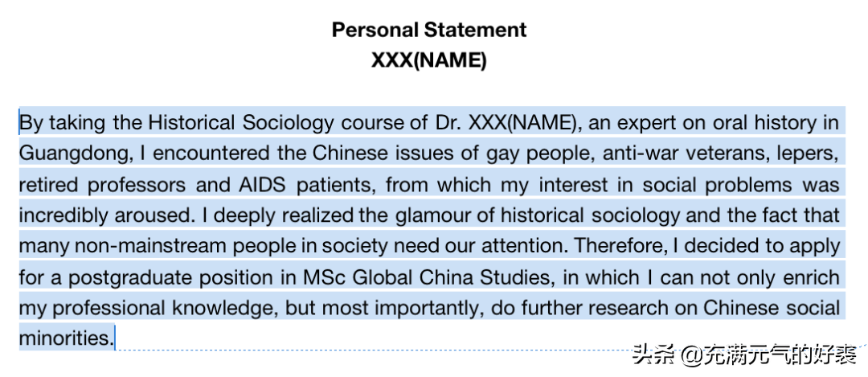868x377 pixels.
Task: Place cursor on the word "Historical"
Action: (191, 123)
